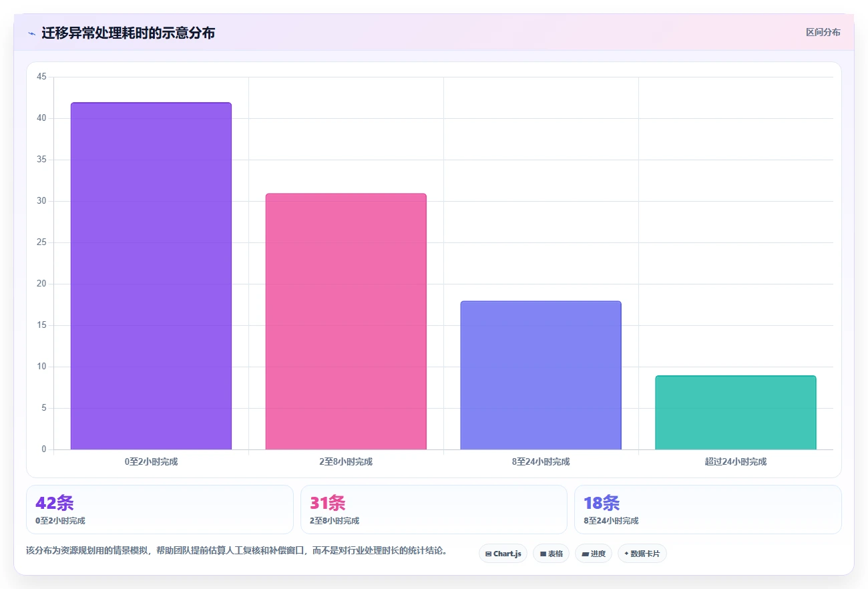Open the 18条 data card
This screenshot has width=868, height=589.
[708, 510]
